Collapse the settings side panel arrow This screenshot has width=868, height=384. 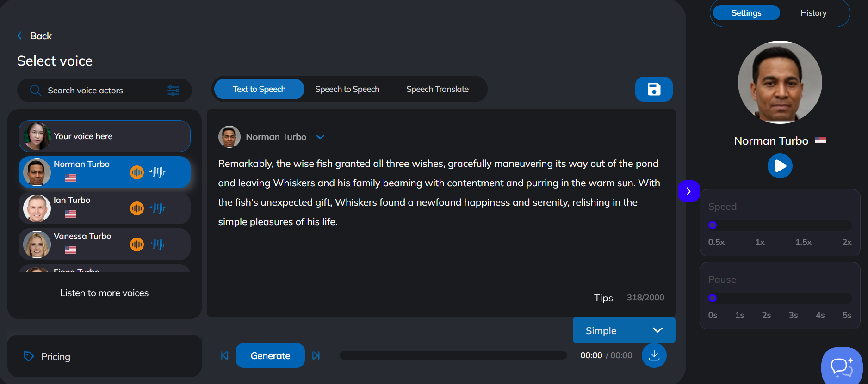[x=688, y=191]
